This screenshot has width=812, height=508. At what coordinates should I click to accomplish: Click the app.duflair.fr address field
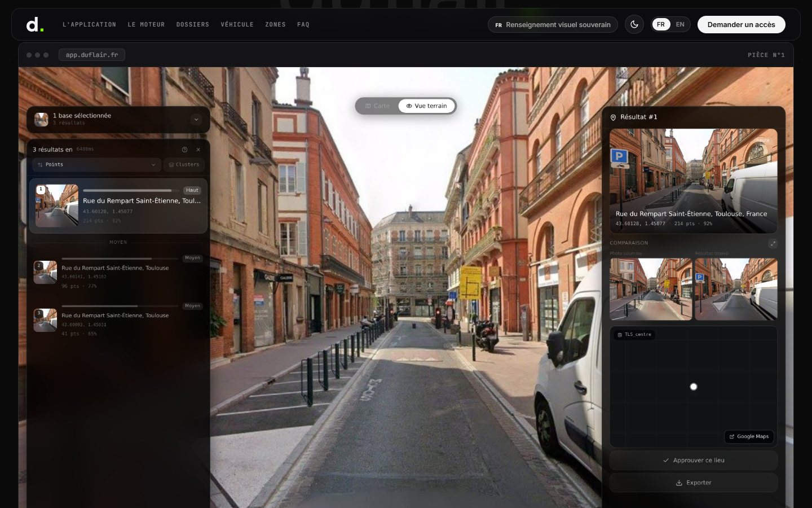[92, 55]
